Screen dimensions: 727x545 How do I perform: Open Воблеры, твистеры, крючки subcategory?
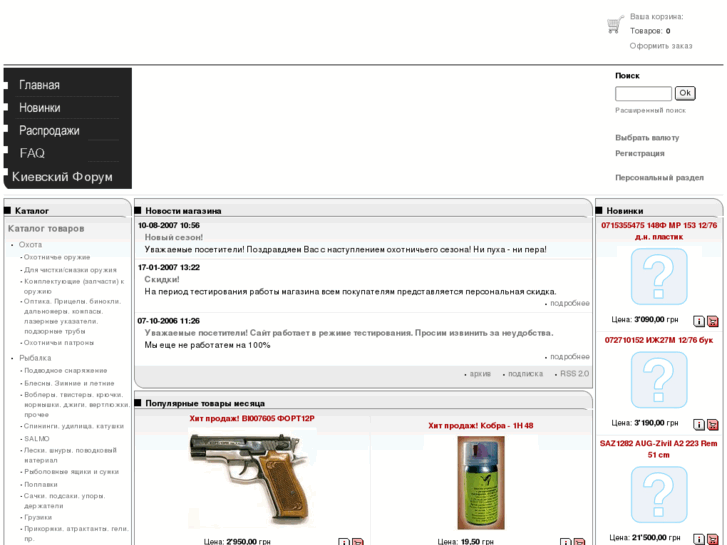pyautogui.click(x=77, y=404)
